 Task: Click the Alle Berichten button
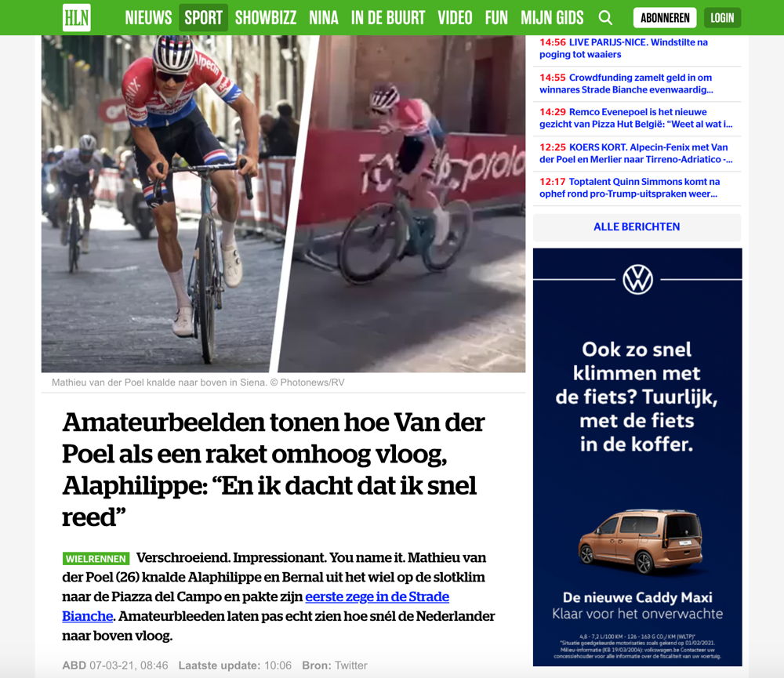click(x=637, y=227)
